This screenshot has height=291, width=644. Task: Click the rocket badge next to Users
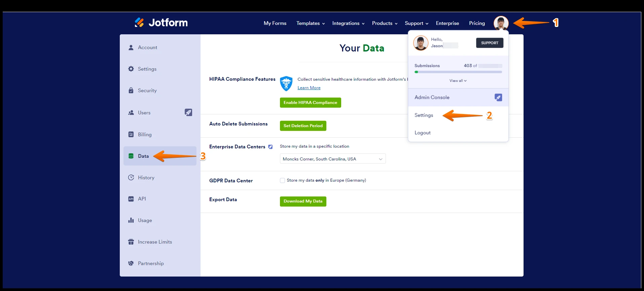188,112
